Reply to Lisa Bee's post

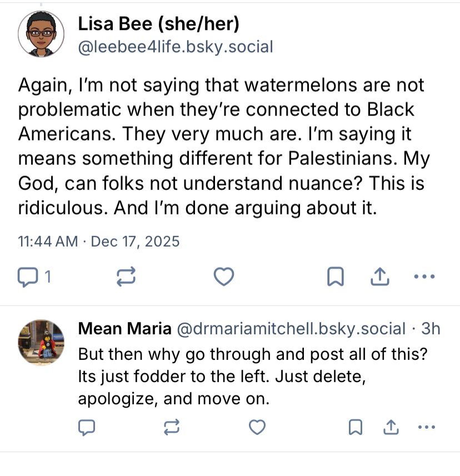[x=27, y=277]
